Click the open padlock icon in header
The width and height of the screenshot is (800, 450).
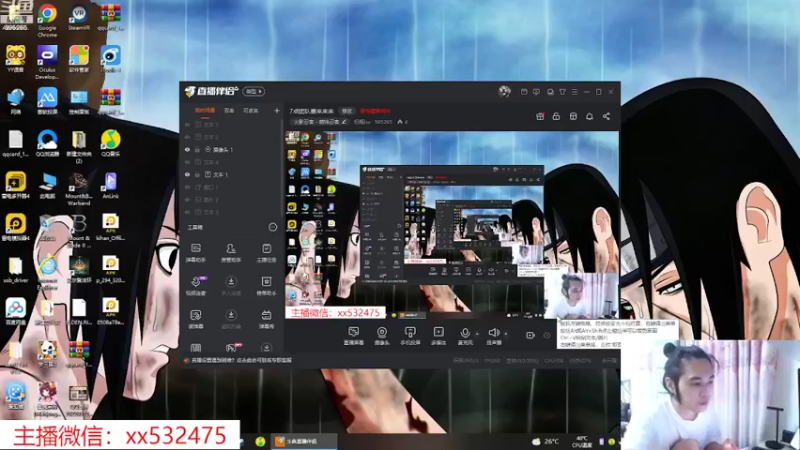click(556, 116)
